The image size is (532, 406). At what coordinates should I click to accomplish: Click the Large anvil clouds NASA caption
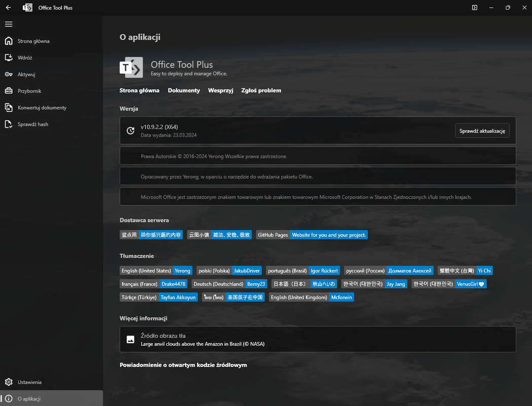(202, 344)
